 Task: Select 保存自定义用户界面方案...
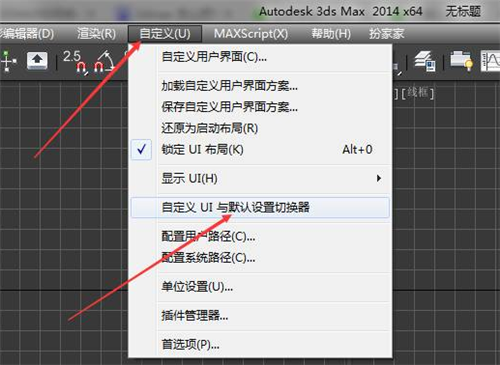[260, 107]
